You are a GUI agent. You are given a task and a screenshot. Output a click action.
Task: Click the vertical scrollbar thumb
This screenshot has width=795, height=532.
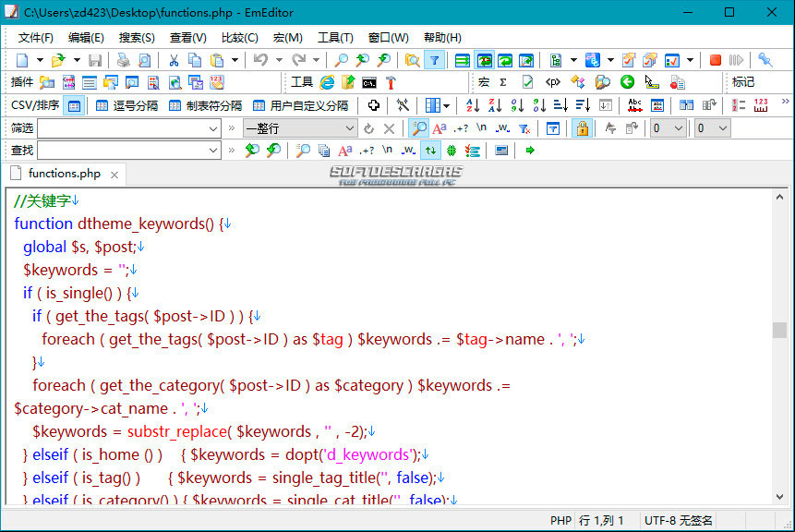pyautogui.click(x=779, y=330)
